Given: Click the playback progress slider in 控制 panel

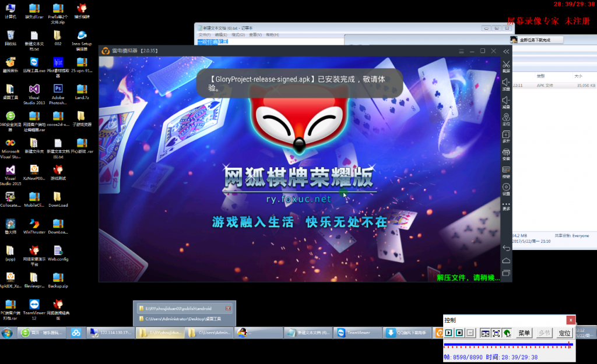Looking at the screenshot, I should tap(508, 345).
